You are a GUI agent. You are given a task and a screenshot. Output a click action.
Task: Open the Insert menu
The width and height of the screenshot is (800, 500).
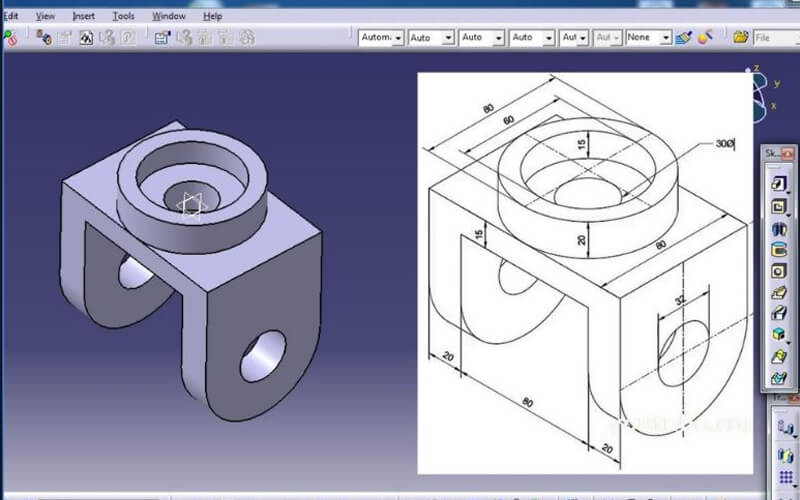tap(83, 16)
